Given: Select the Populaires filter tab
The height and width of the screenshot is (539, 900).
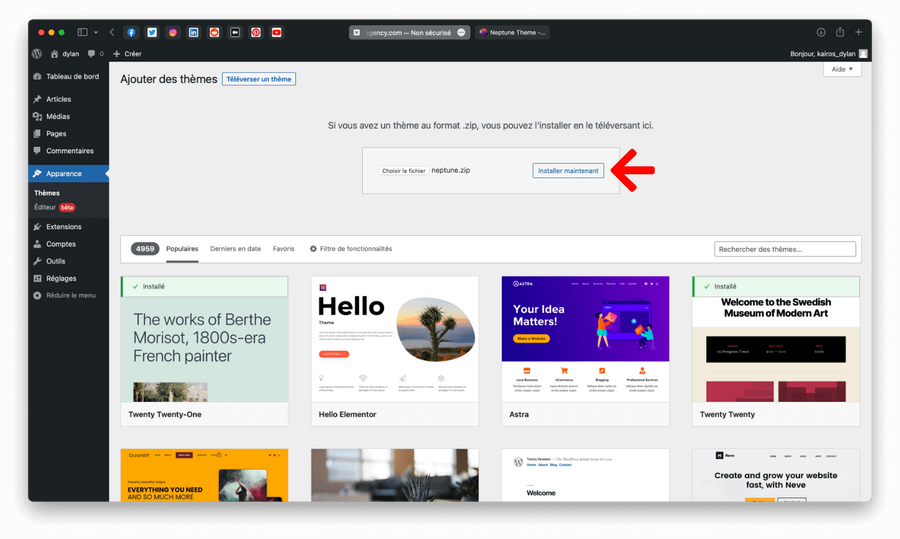Looking at the screenshot, I should click(x=182, y=249).
